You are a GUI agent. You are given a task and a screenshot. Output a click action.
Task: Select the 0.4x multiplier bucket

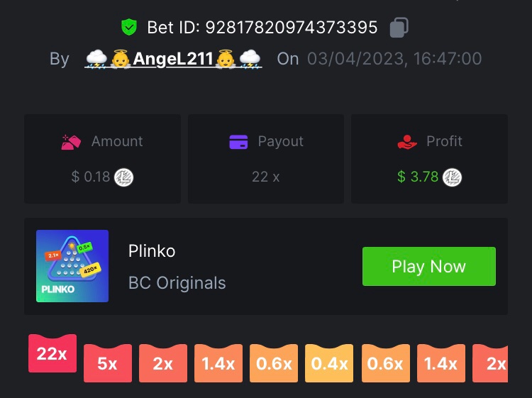(x=329, y=363)
